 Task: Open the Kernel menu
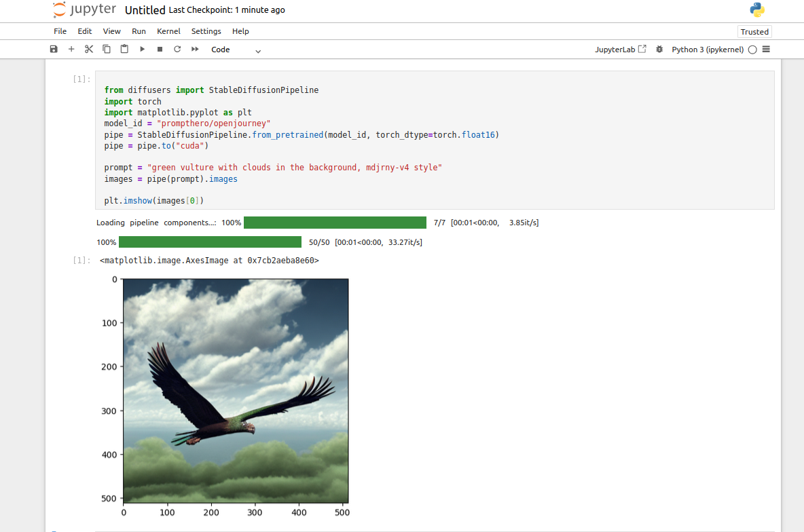(x=168, y=31)
